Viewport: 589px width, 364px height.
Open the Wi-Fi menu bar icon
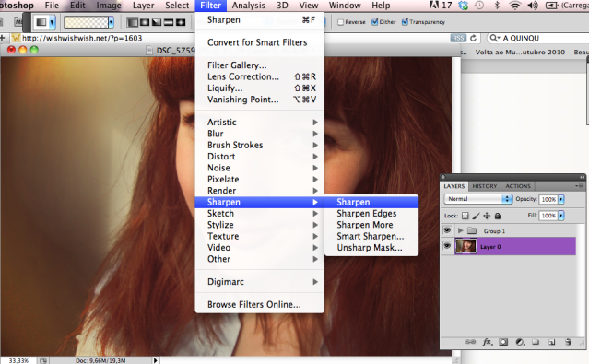click(x=515, y=6)
